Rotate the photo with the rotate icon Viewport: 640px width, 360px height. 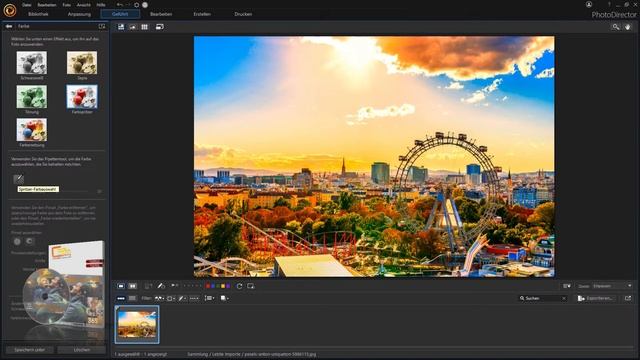pos(240,286)
